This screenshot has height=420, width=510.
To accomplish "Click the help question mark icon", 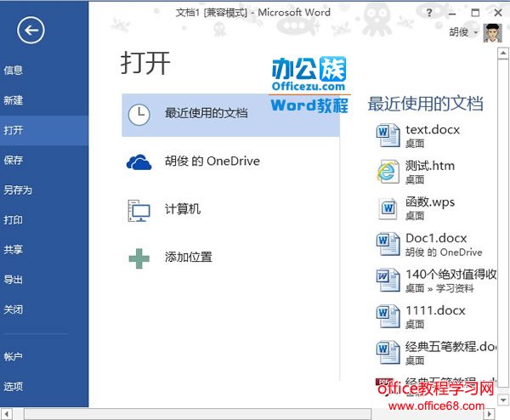I will click(429, 13).
